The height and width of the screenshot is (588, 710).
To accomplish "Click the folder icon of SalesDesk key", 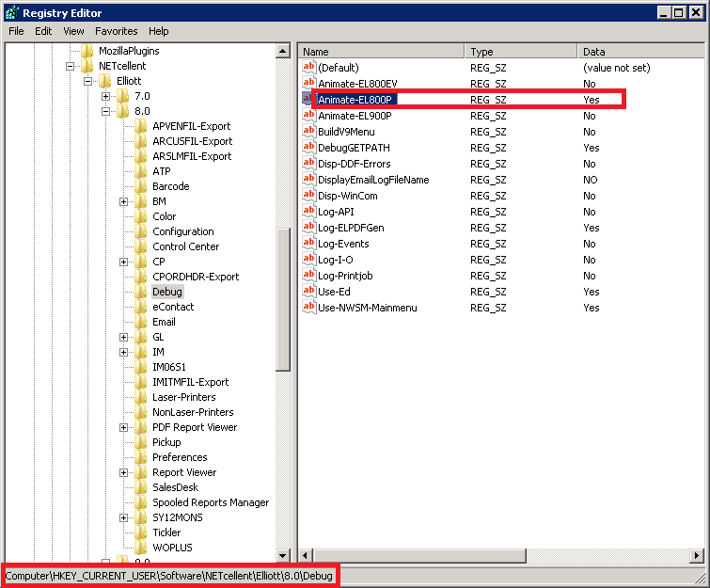I will coord(141,487).
